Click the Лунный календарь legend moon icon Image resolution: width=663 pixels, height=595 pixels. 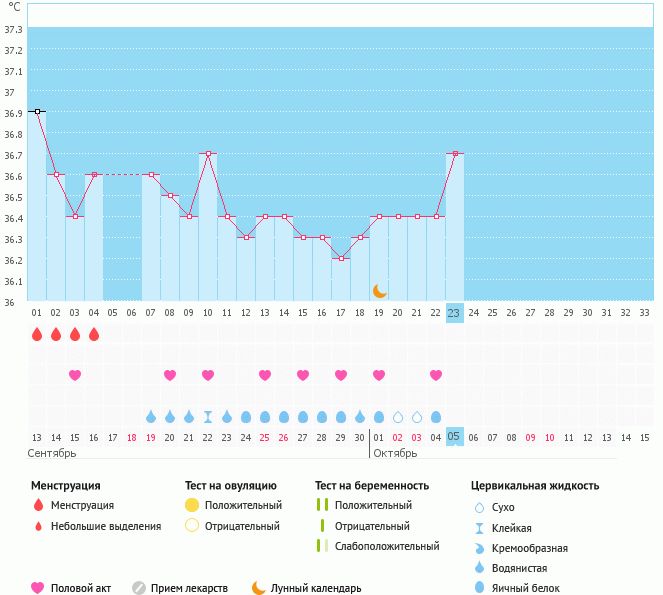tap(258, 588)
